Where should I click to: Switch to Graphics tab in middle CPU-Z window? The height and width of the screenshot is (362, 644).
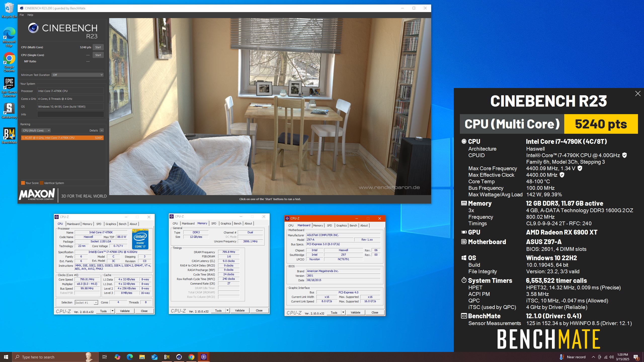coord(226,223)
